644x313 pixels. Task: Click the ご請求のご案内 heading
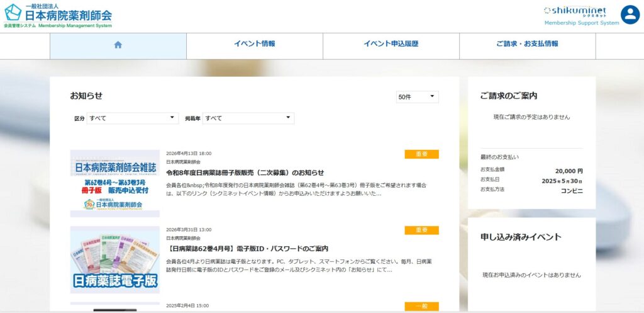tap(509, 96)
